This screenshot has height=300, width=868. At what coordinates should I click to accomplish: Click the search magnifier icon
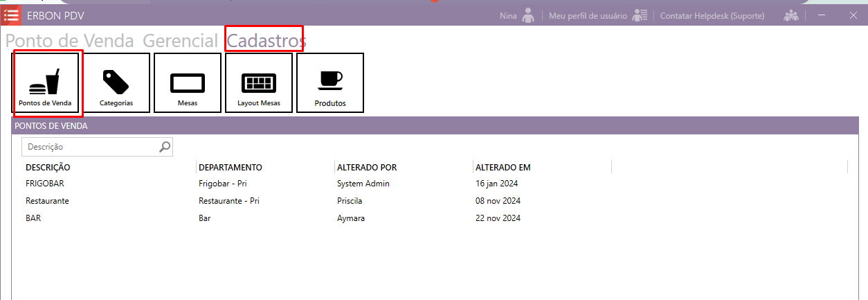tap(165, 147)
